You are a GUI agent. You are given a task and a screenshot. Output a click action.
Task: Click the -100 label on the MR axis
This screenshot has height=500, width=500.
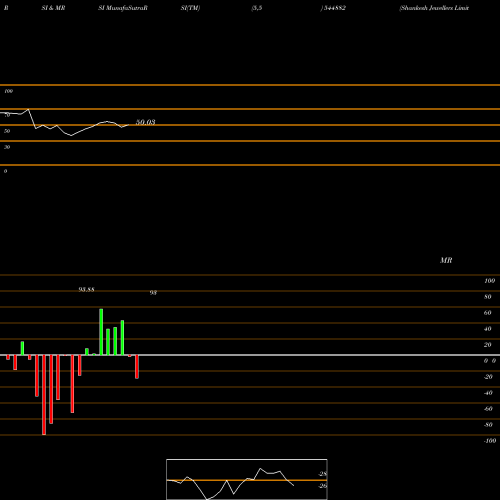click(490, 441)
